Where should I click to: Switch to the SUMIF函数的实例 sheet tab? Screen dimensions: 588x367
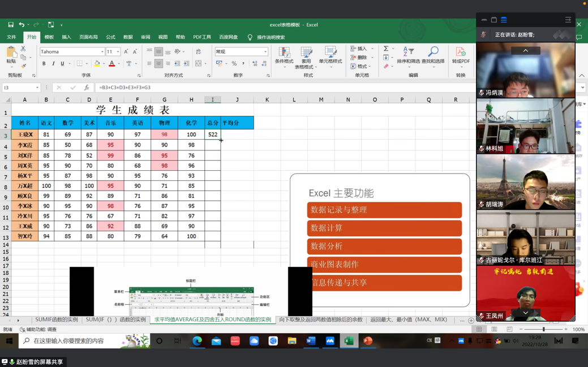(x=56, y=320)
